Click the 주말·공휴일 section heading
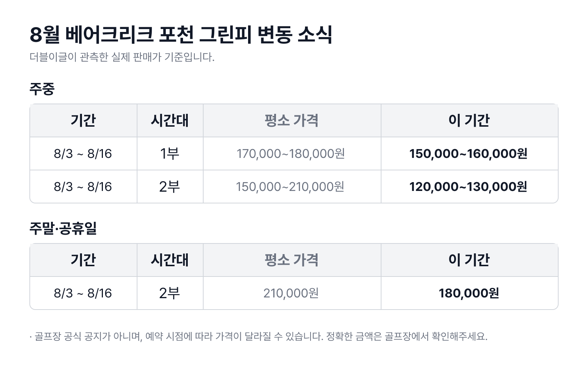 (x=63, y=228)
